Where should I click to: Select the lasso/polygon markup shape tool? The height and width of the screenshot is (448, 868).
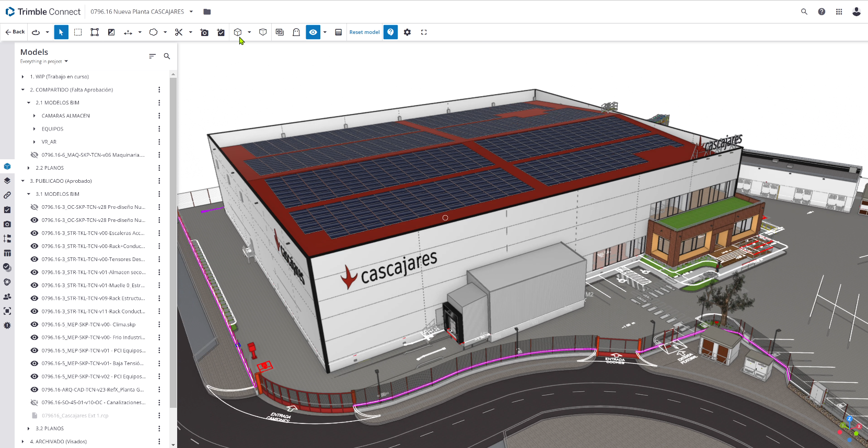point(153,32)
